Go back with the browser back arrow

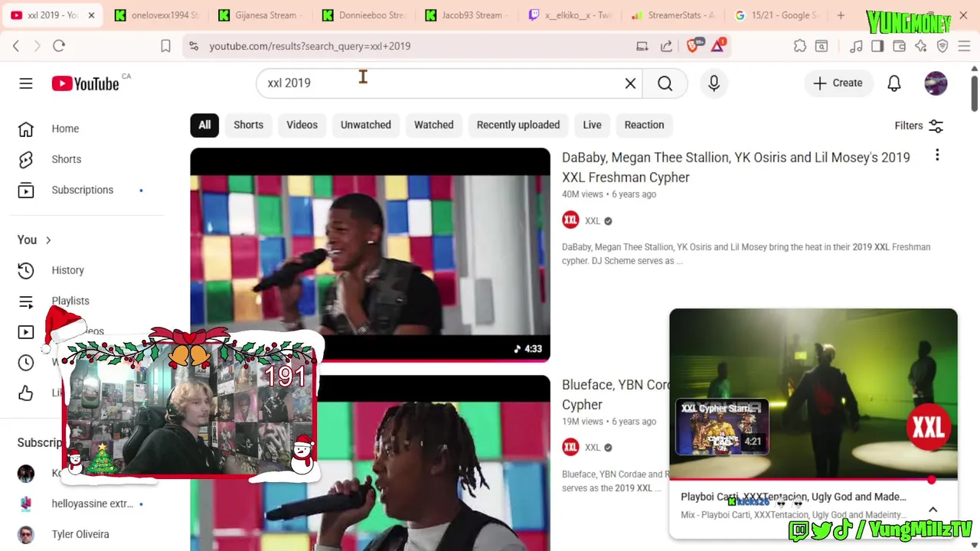[16, 46]
